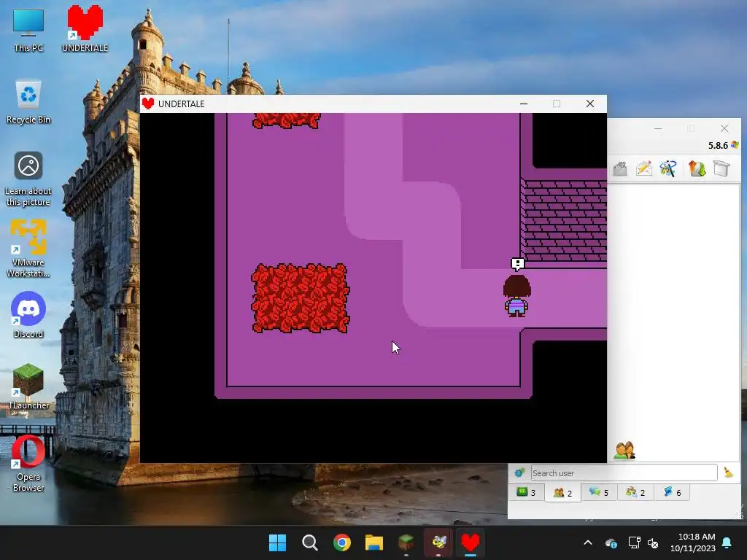This screenshot has width=747, height=560.
Task: Click the magic wand users icon in toolbar
Action: [668, 168]
